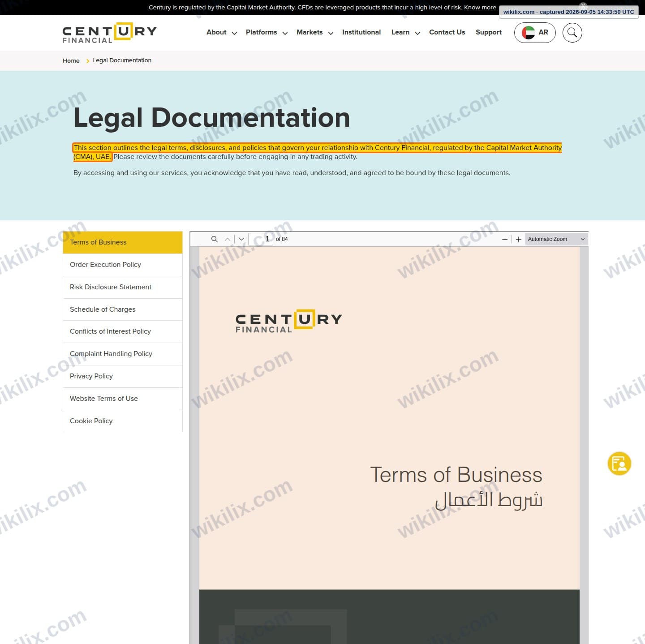Click the PDF page number field
The height and width of the screenshot is (644, 645).
click(x=261, y=239)
